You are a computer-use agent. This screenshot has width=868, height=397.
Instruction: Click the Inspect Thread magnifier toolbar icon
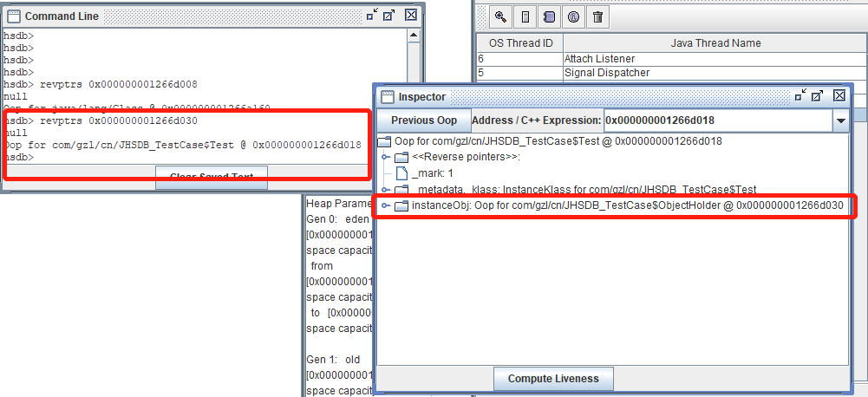tap(501, 16)
